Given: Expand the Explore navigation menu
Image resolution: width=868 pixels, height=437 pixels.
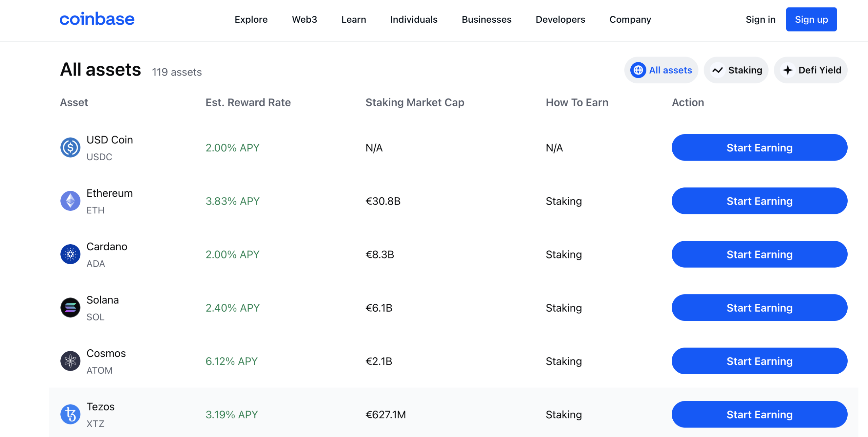Looking at the screenshot, I should [251, 20].
